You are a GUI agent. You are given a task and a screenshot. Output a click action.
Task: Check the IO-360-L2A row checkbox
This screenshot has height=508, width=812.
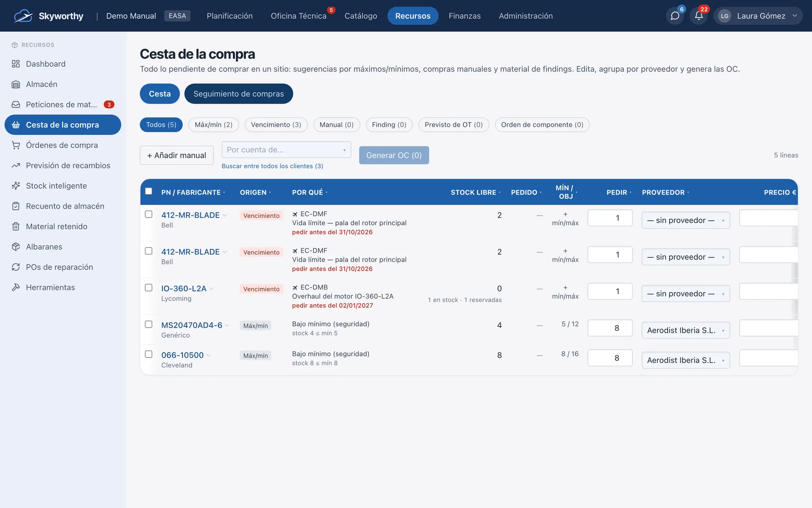149,287
